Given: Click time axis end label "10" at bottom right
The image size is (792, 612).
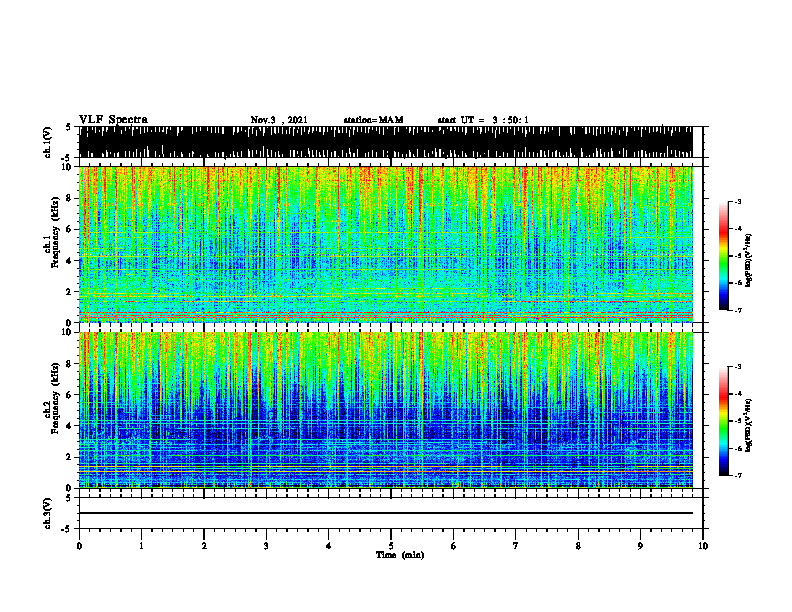Looking at the screenshot, I should (703, 546).
